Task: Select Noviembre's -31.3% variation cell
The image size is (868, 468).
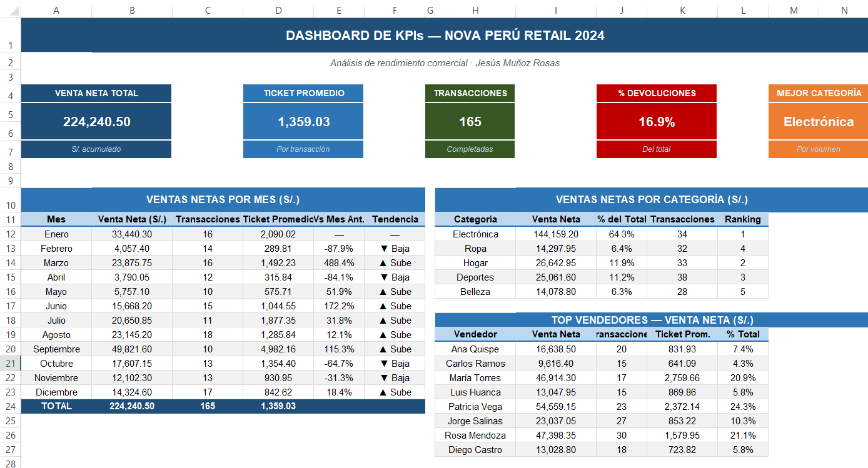Action: tap(339, 378)
